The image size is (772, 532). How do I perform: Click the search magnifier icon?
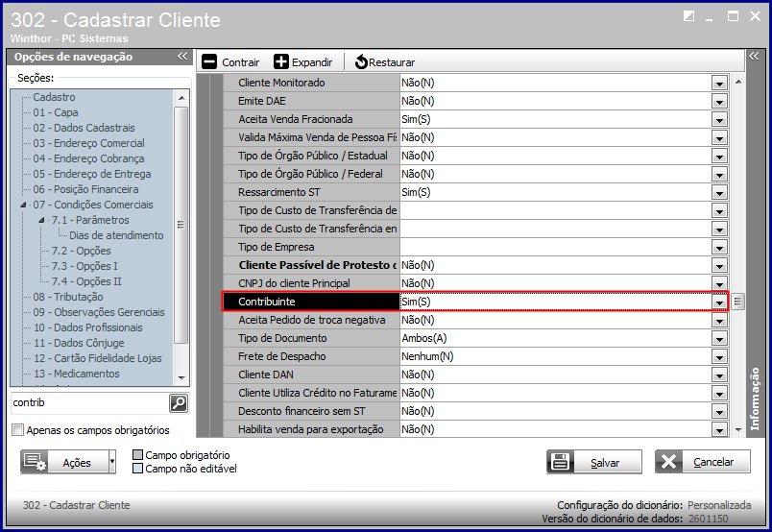(179, 403)
